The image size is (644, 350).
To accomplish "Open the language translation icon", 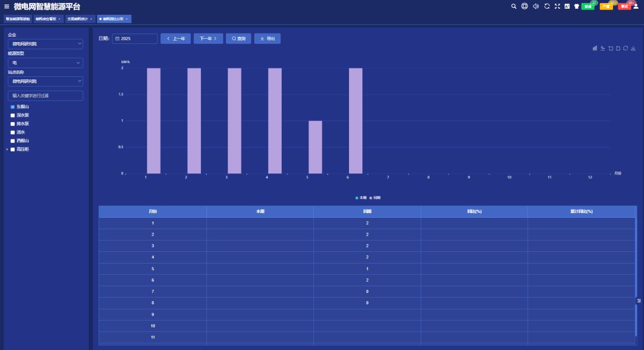I will 567,6.
